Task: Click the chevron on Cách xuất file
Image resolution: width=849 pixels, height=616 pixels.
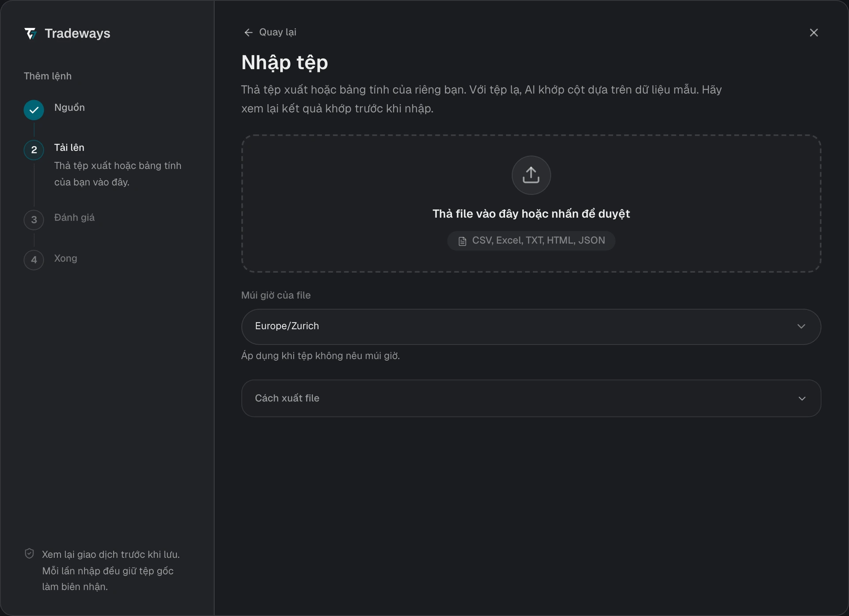Action: [x=802, y=399]
